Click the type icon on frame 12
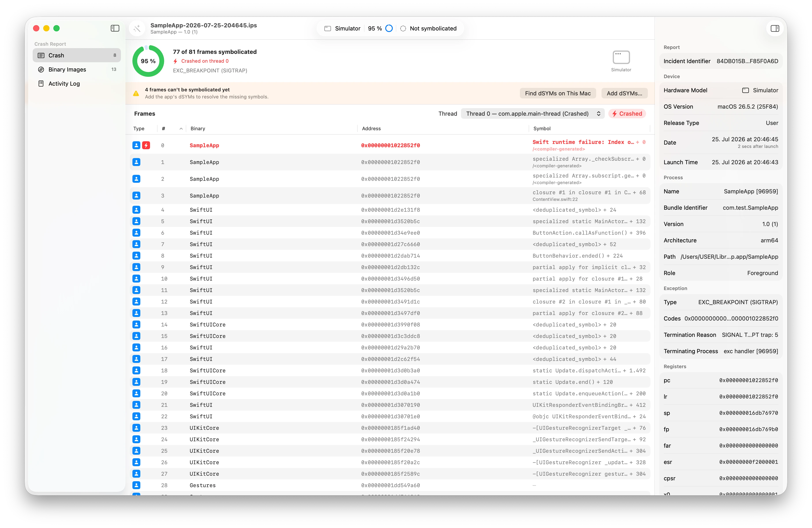Viewport: 812px width, 528px height. tap(136, 302)
